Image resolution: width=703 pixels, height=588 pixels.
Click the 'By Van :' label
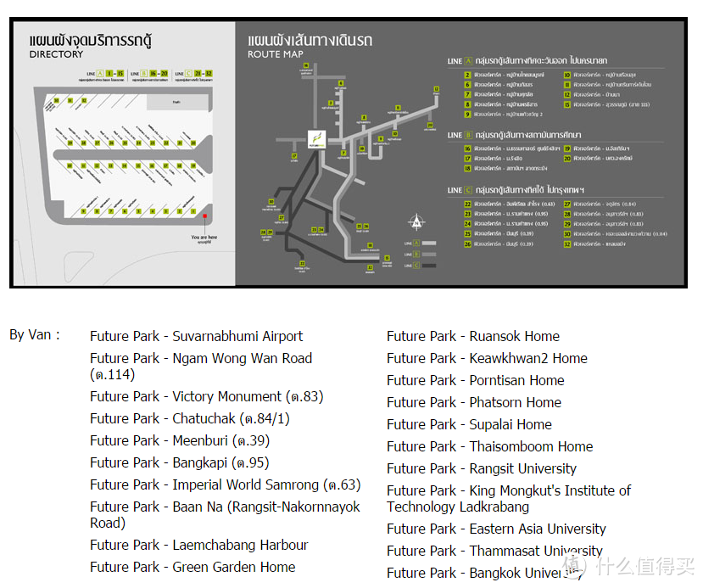coord(35,334)
